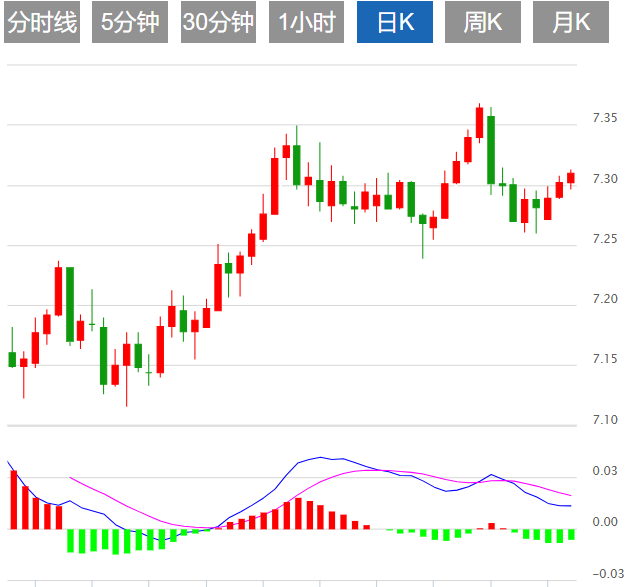Select the 5分钟 interval tab
The width and height of the screenshot is (632, 587).
click(130, 22)
